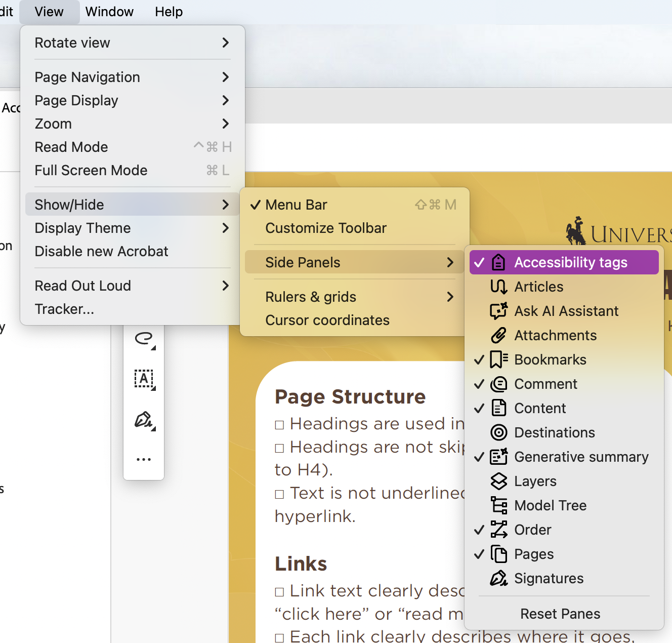Check the 'Headings are used' checklist box
Image resolution: width=672 pixels, height=643 pixels.
279,425
